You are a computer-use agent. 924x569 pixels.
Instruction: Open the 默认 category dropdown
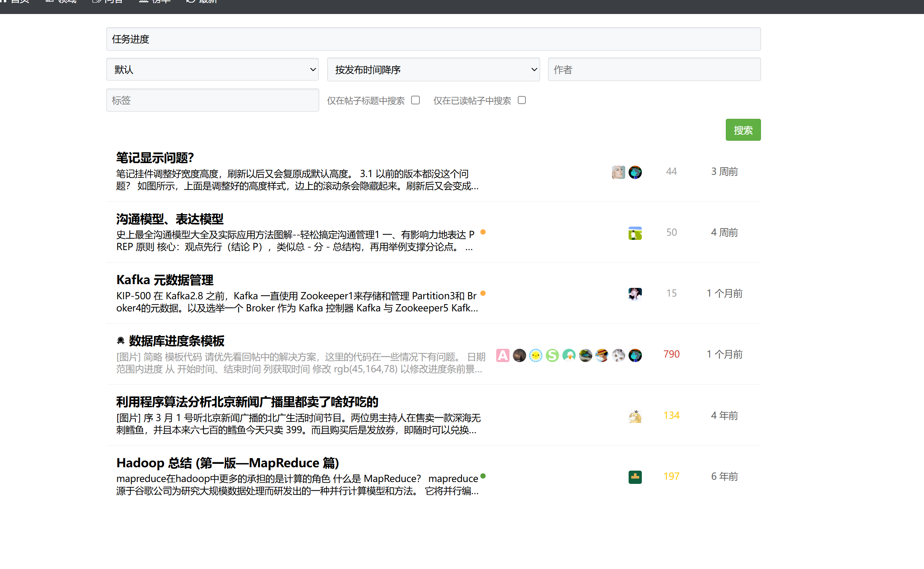click(213, 69)
